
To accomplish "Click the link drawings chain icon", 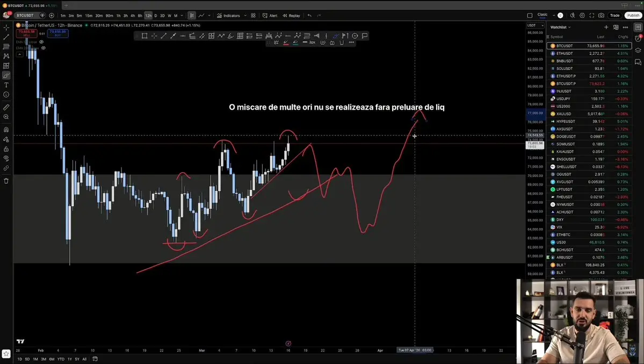I will coord(6,168).
